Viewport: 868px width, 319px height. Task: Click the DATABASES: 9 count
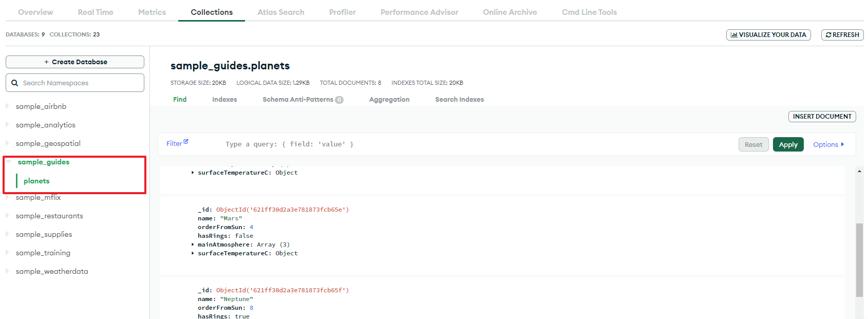pos(25,34)
